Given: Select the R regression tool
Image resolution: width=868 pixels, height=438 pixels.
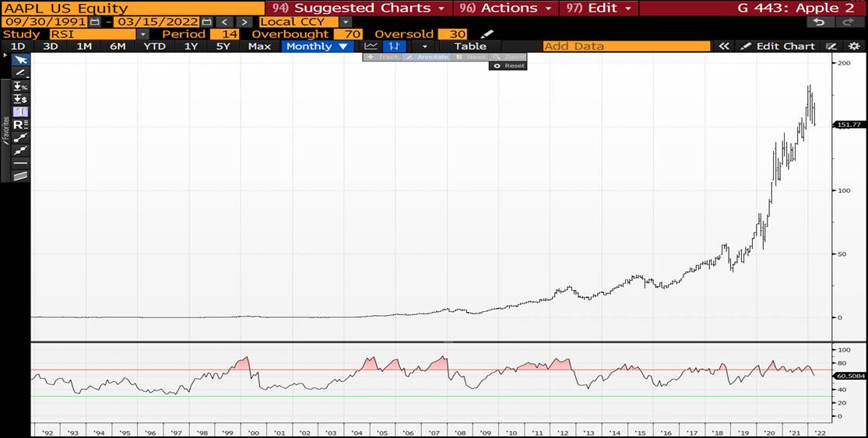Looking at the screenshot, I should (x=21, y=124).
